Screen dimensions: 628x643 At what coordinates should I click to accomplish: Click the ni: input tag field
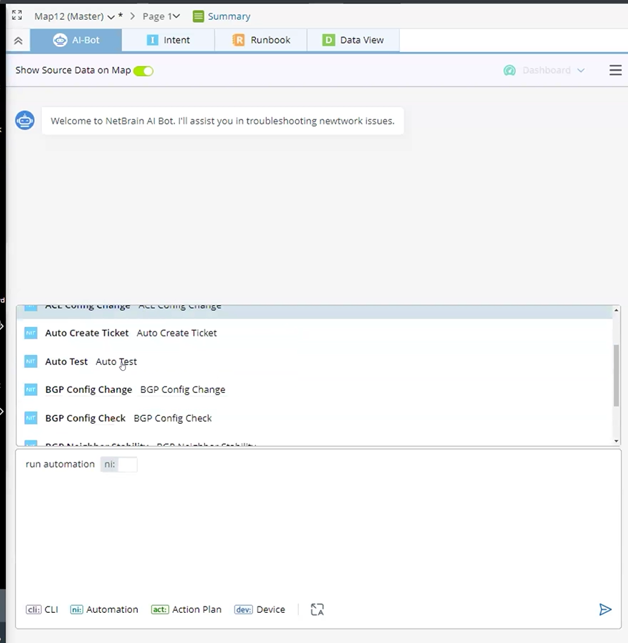(119, 464)
